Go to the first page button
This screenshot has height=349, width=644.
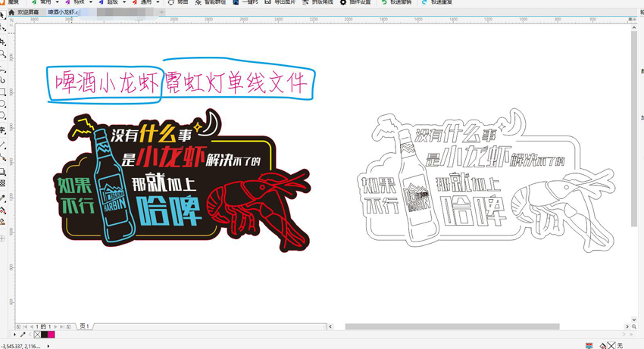[25, 327]
